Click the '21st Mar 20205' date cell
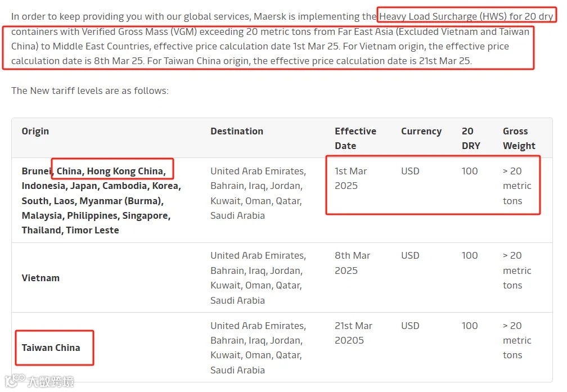Viewport: 567px width, 392px height. click(353, 333)
